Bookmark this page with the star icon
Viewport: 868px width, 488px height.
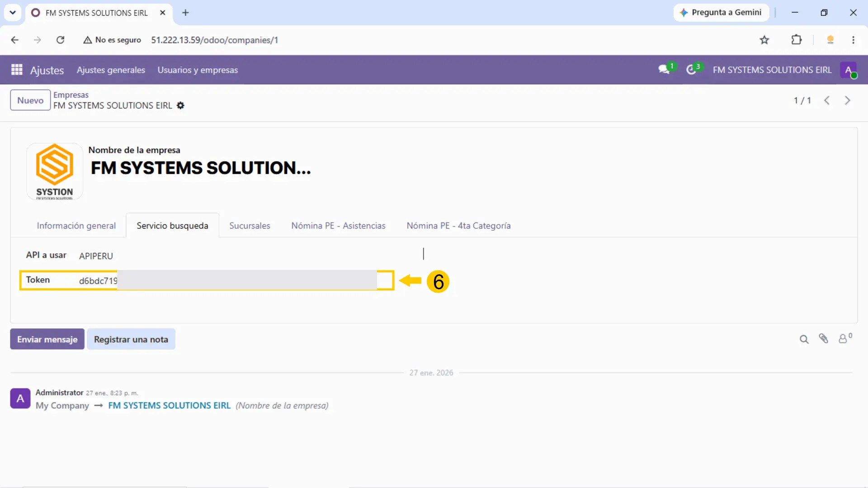(x=764, y=40)
